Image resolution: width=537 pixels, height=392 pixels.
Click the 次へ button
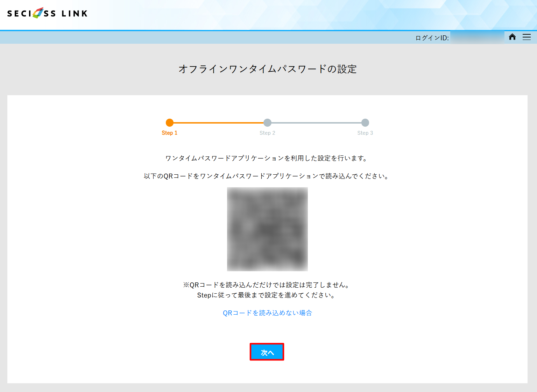pos(267,352)
